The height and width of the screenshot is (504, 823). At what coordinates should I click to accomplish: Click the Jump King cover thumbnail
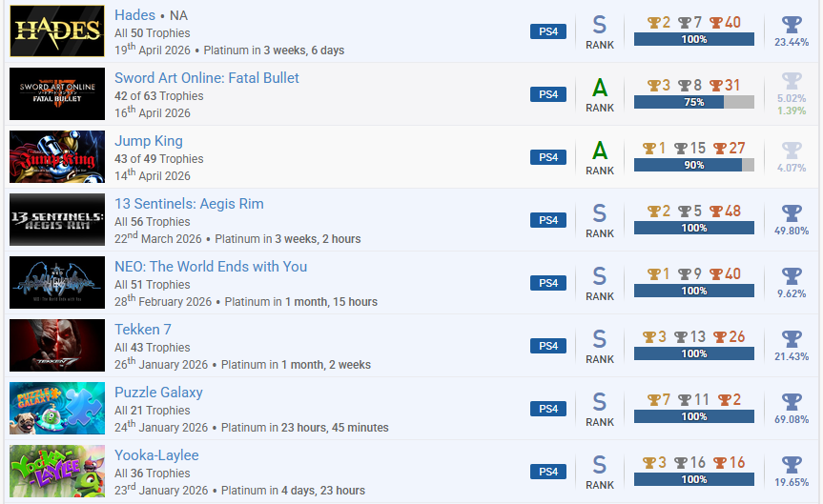point(57,157)
